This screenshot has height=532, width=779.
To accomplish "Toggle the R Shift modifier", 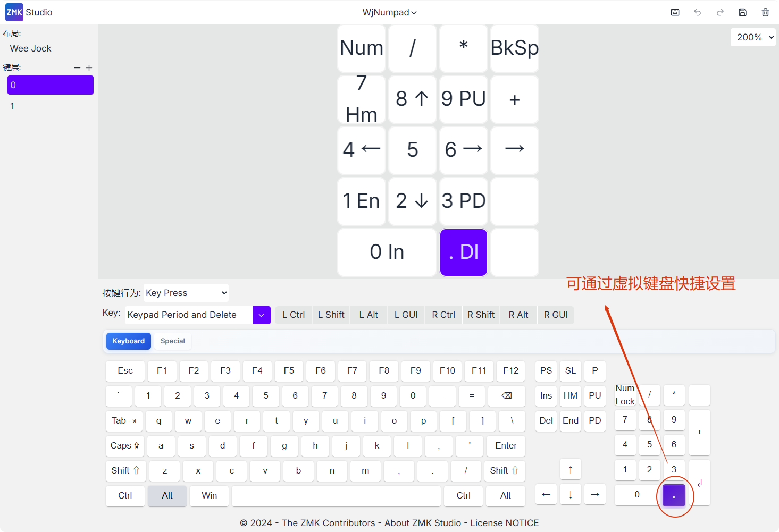I will 481,315.
